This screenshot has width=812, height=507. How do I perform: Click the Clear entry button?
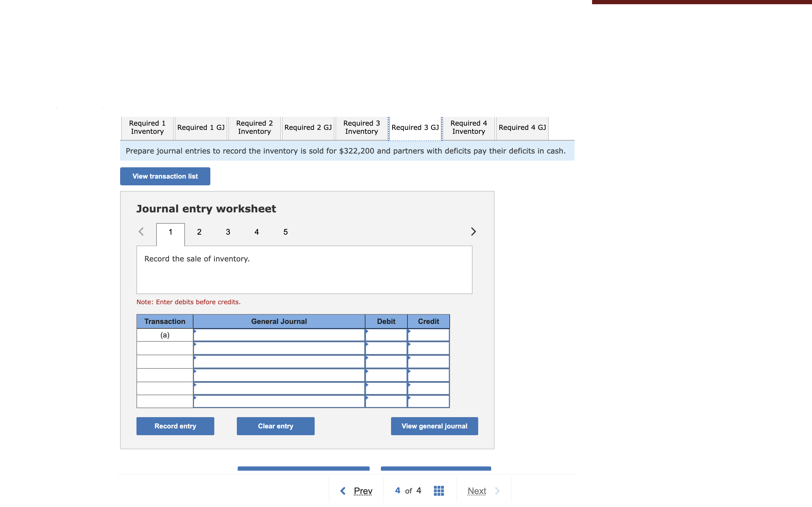275,426
